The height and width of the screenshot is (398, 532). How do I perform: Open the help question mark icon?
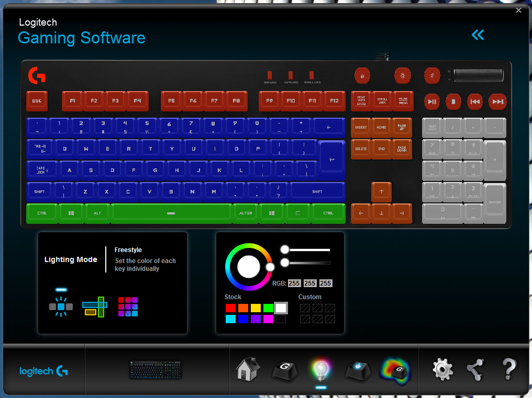509,369
